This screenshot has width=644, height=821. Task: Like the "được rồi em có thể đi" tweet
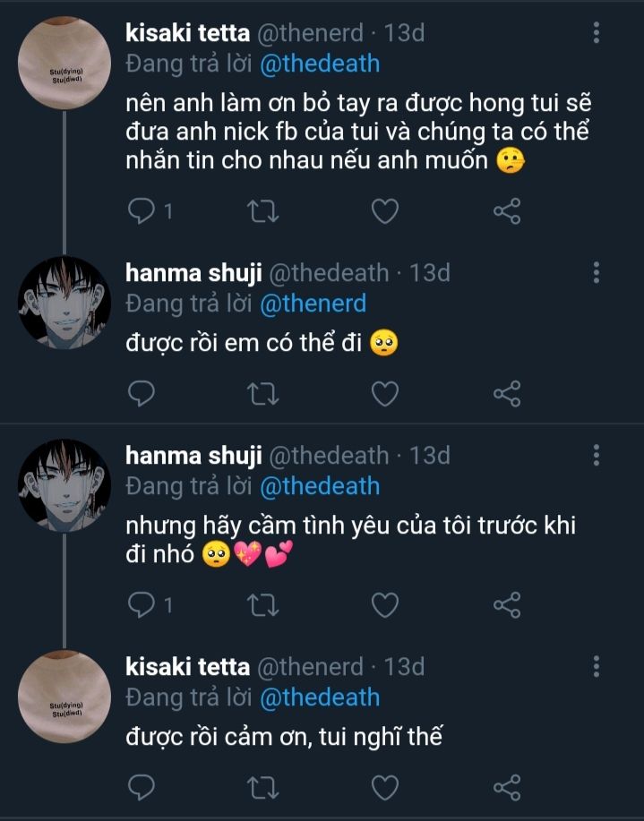[384, 393]
